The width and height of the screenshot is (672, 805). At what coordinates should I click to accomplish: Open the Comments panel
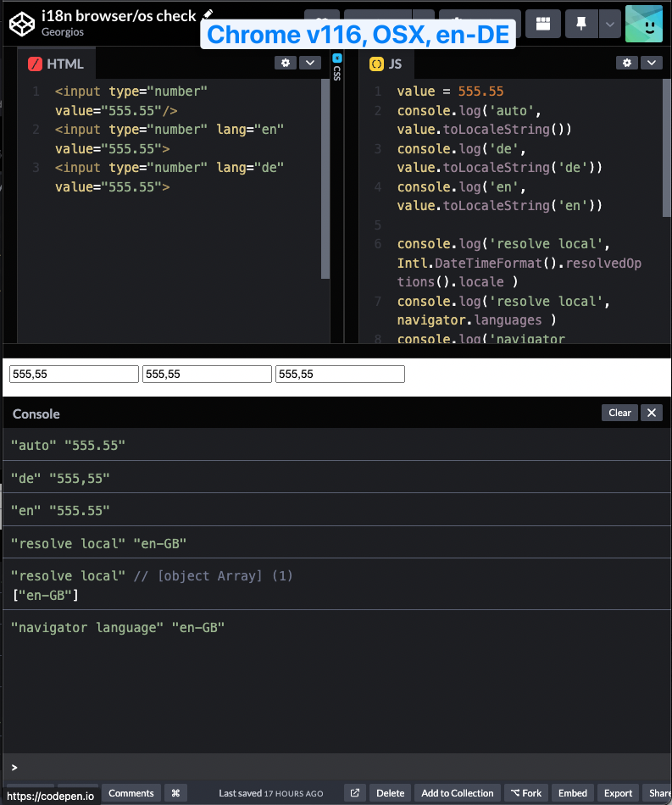tap(131, 793)
